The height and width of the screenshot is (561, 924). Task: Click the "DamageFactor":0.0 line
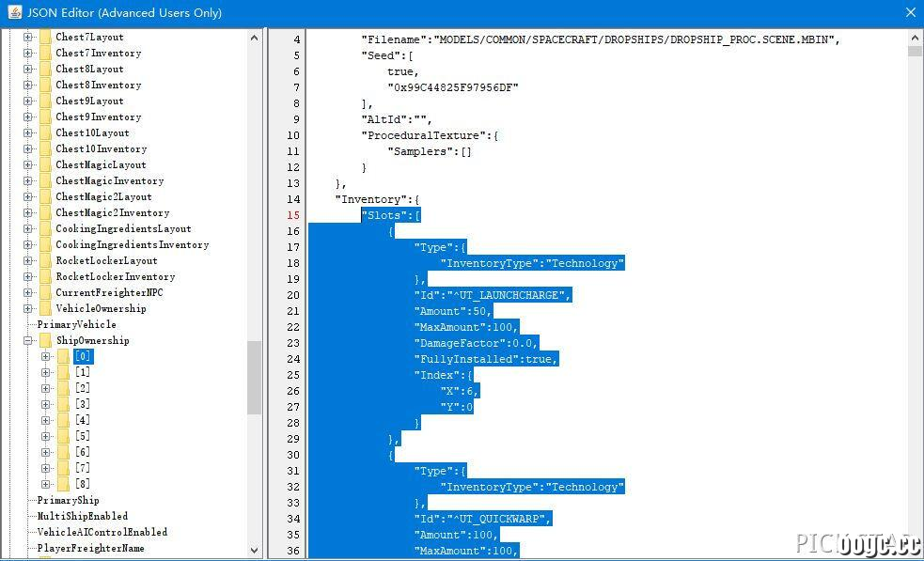click(x=477, y=343)
